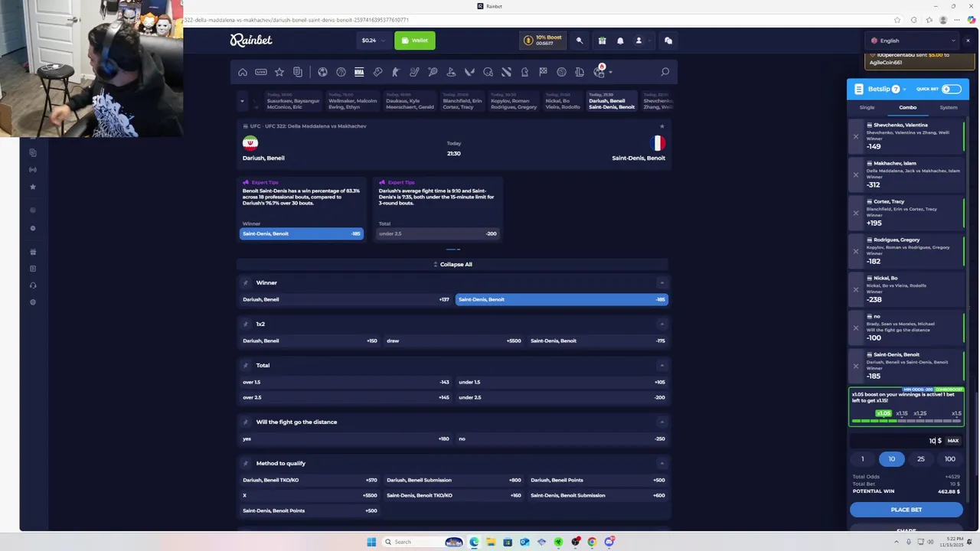Open the LIVE events icon
The width and height of the screenshot is (980, 551).
261,72
